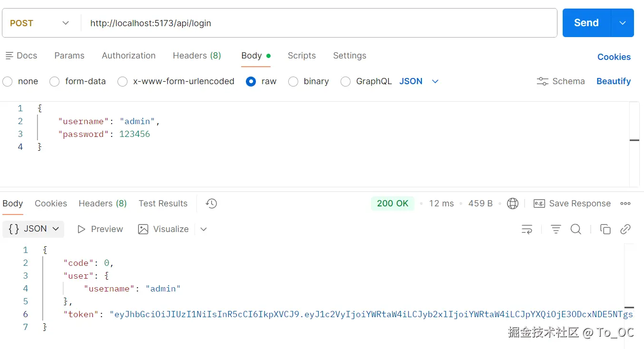
Task: Open the POST method dropdown
Action: tap(40, 23)
